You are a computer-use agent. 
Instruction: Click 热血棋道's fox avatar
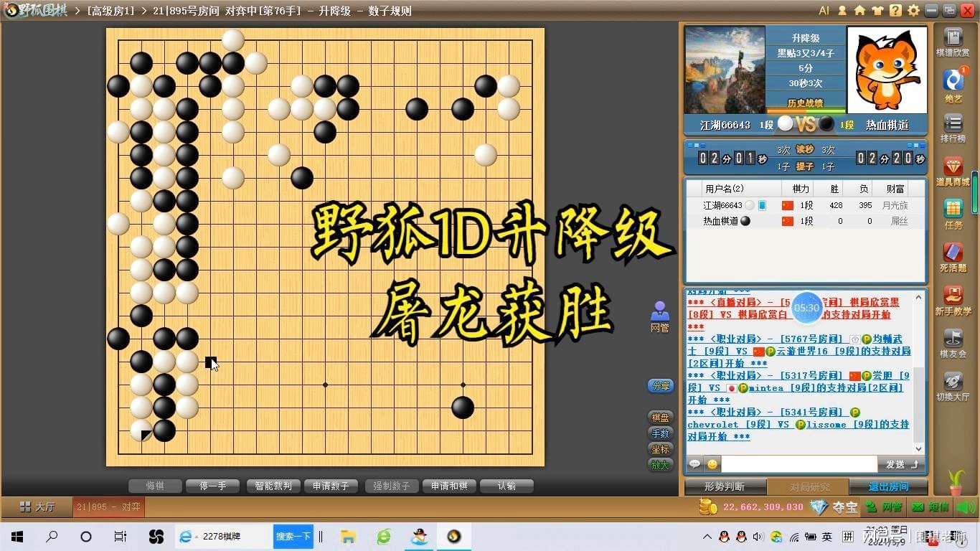[x=887, y=70]
